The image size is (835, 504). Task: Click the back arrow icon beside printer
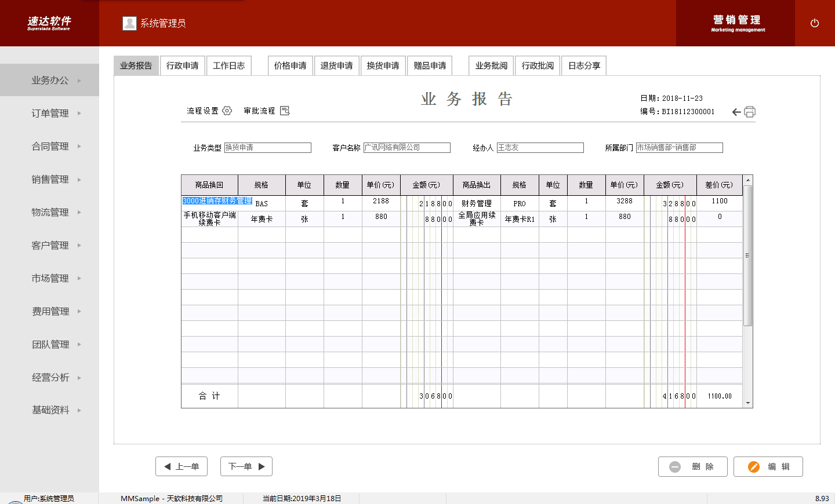pyautogui.click(x=736, y=112)
